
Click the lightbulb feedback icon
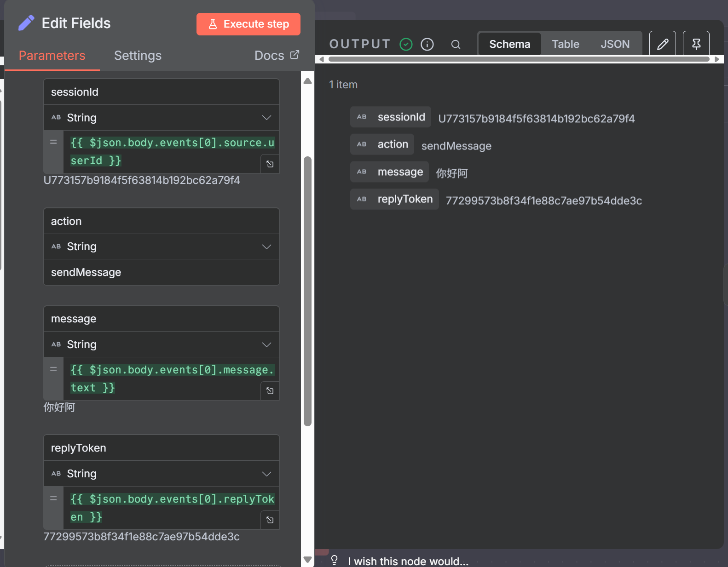click(335, 560)
